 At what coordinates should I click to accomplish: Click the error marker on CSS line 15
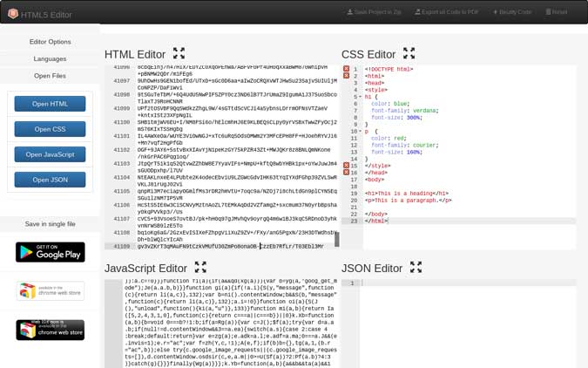[346, 166]
